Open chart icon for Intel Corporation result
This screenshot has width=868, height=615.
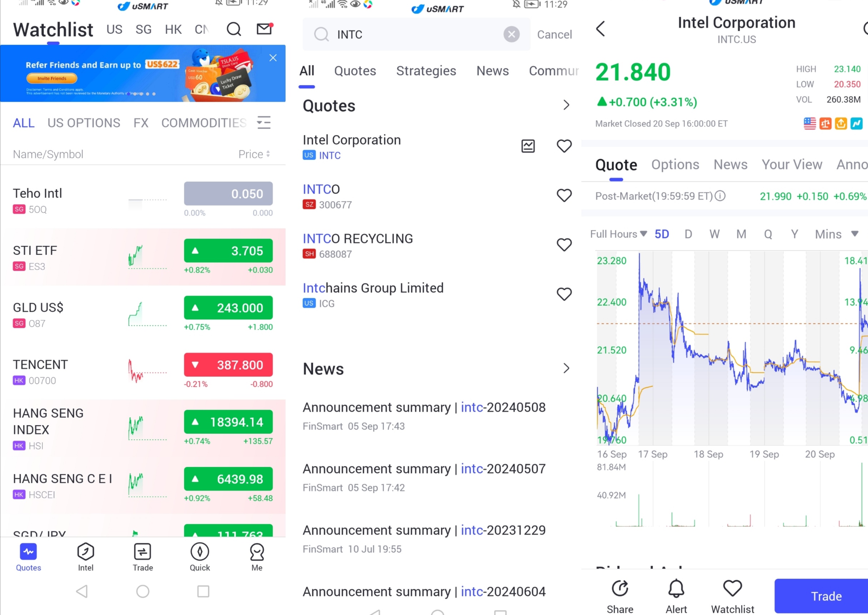(x=528, y=146)
